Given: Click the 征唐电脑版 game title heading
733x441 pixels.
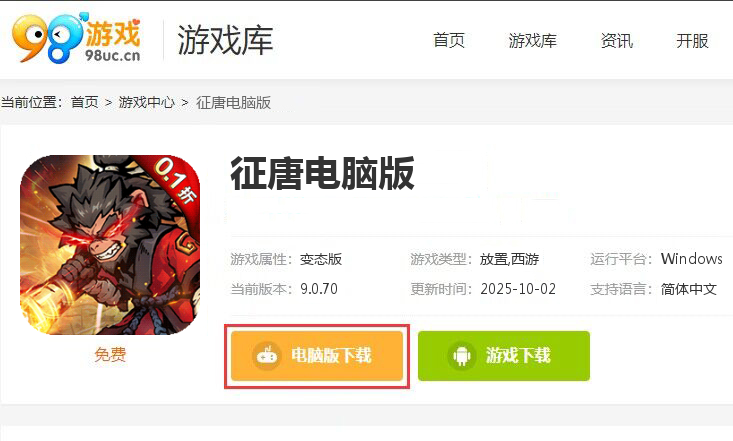Looking at the screenshot, I should point(323,174).
